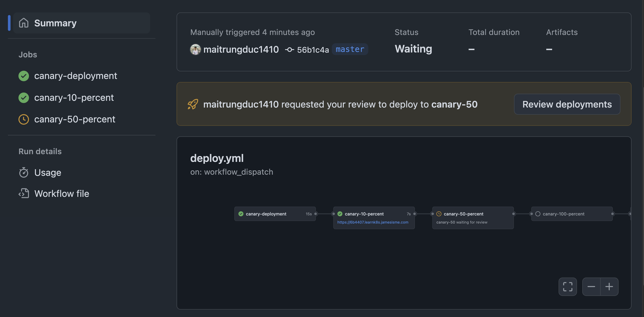644x317 pixels.
Task: Open the canary-deployment job in sidebar
Action: point(75,76)
